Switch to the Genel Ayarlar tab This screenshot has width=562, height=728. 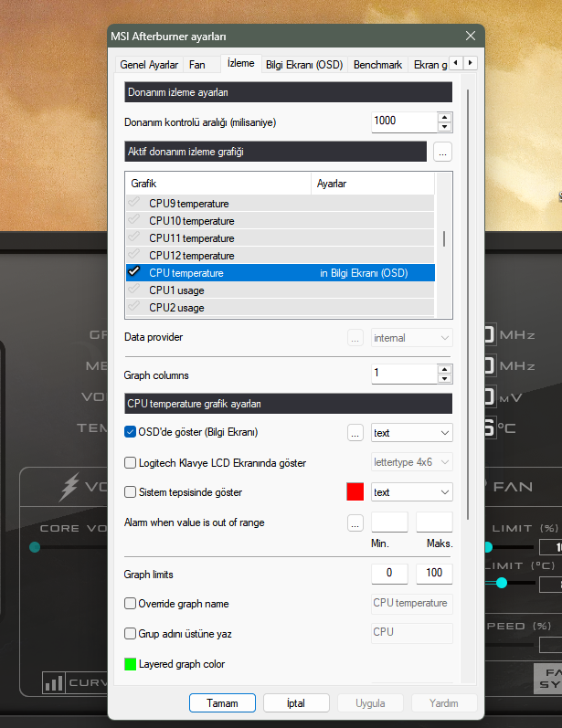[149, 65]
